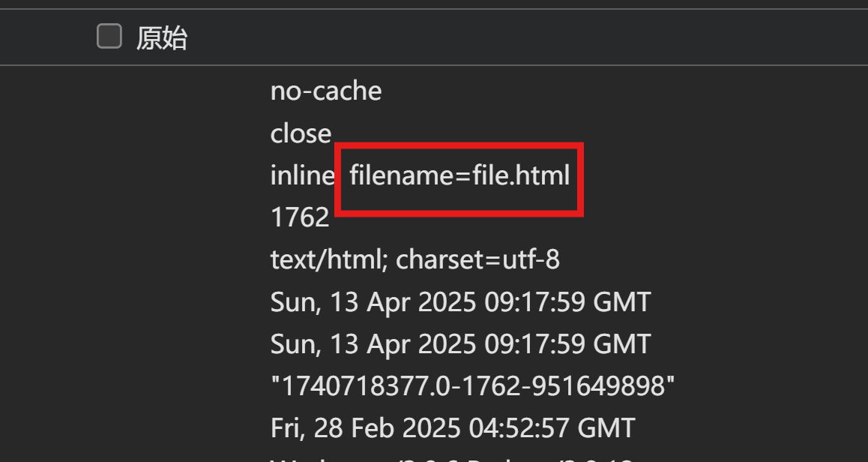The image size is (868, 462).
Task: Click the first Sun, 13 Apr 2025 date
Action: tap(460, 302)
